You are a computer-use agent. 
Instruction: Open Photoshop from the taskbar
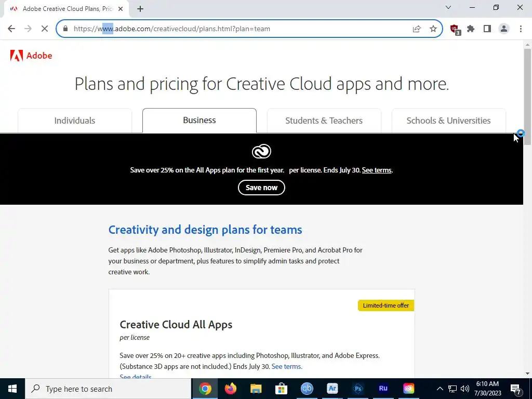click(x=357, y=389)
